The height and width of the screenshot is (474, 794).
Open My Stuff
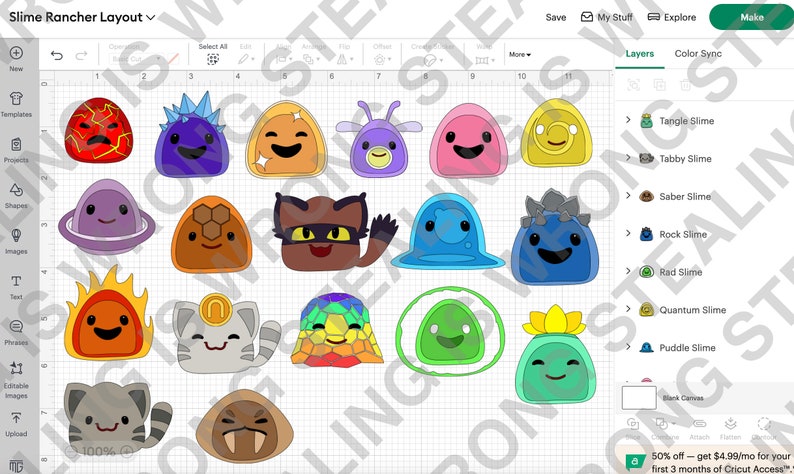point(607,17)
